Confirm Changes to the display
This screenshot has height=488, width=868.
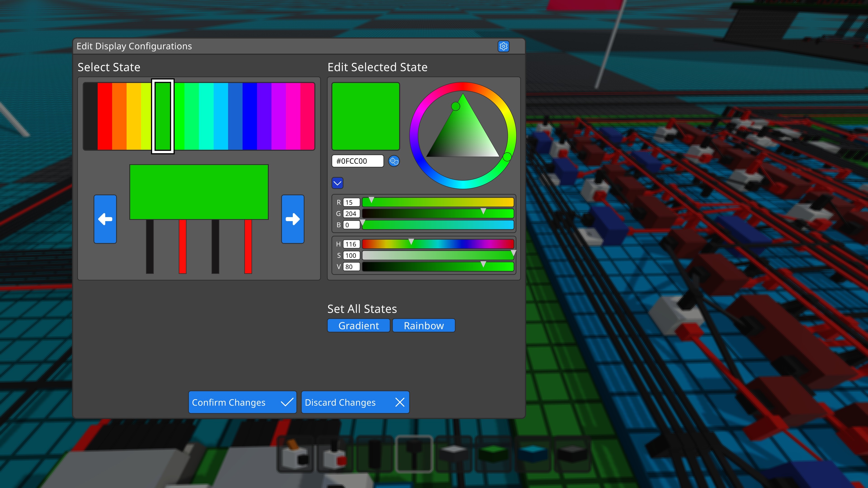[242, 402]
